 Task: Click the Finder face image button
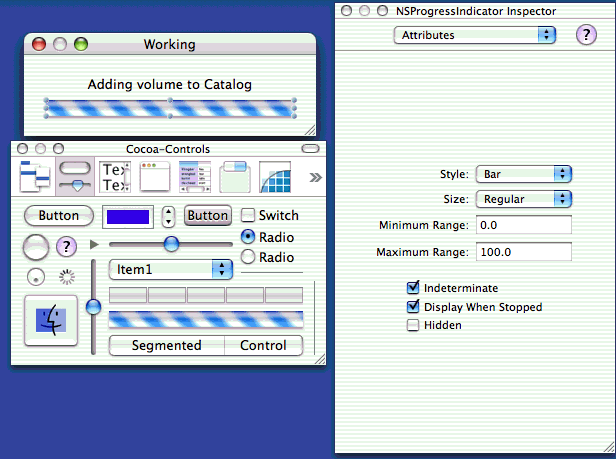click(x=50, y=320)
